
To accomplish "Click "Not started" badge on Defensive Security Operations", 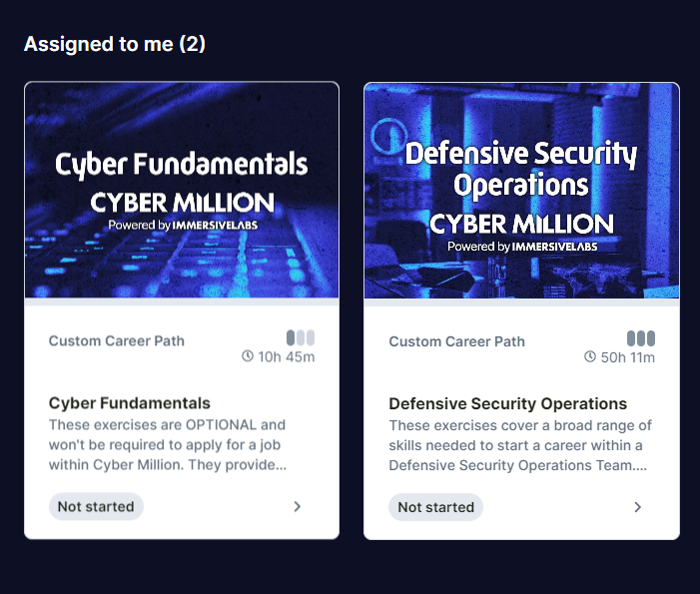I will [435, 507].
